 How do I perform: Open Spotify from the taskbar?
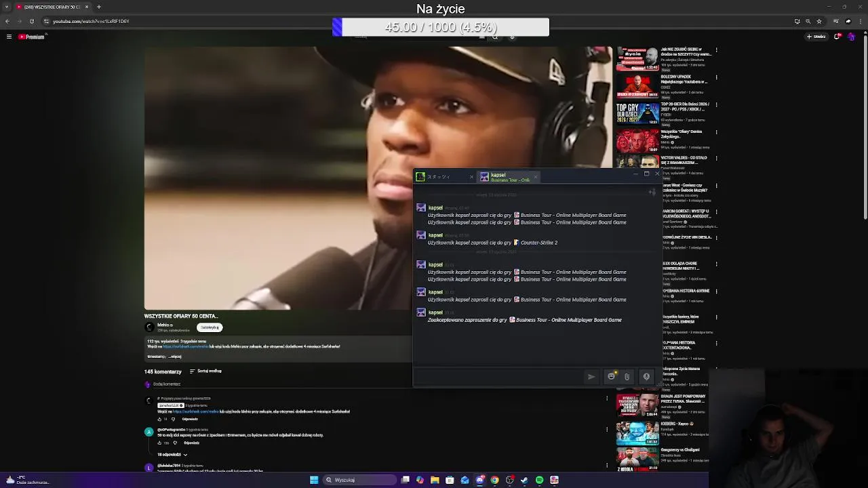(x=539, y=480)
